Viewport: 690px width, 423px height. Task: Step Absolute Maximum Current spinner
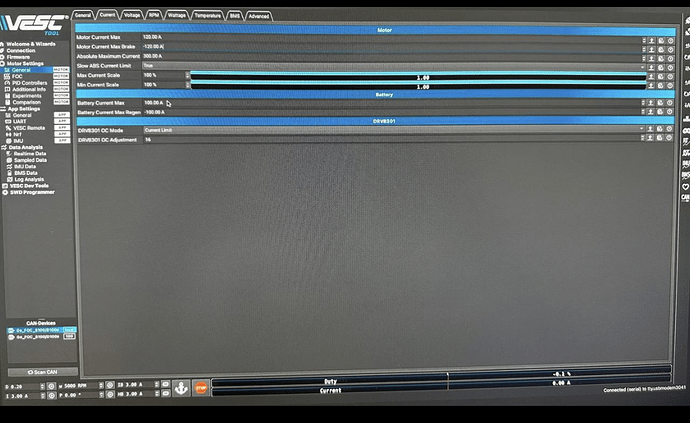(x=644, y=58)
